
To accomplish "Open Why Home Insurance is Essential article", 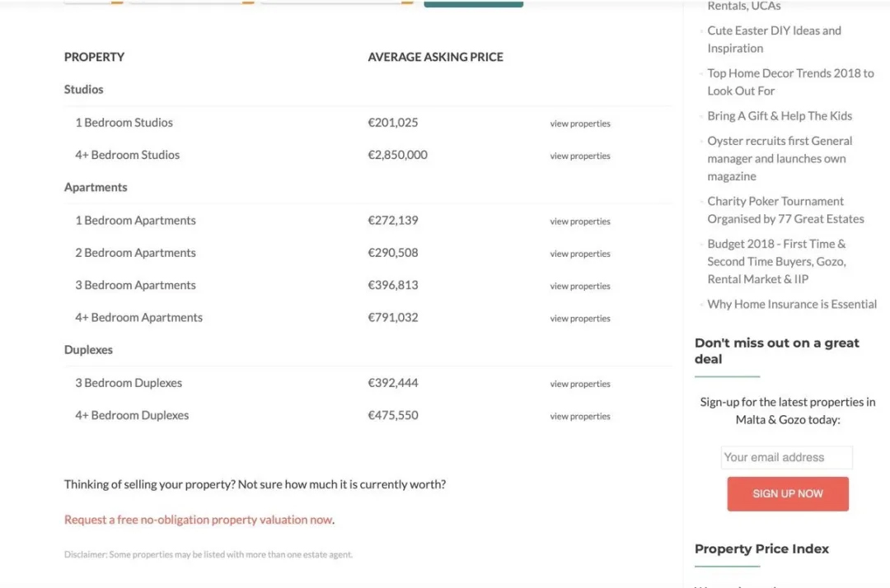I will tap(792, 305).
